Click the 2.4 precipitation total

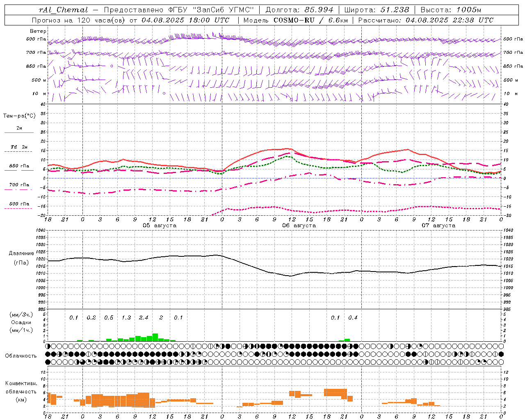(x=144, y=318)
